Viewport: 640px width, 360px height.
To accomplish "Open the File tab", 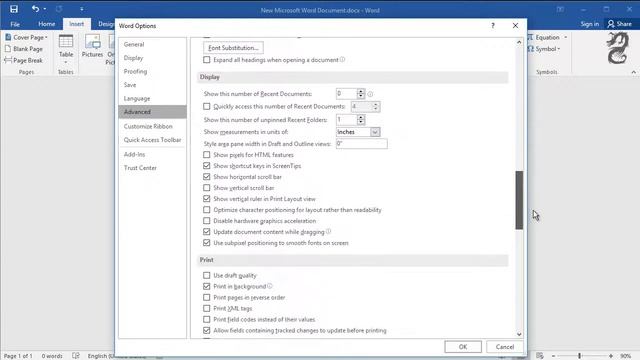I will point(15,24).
